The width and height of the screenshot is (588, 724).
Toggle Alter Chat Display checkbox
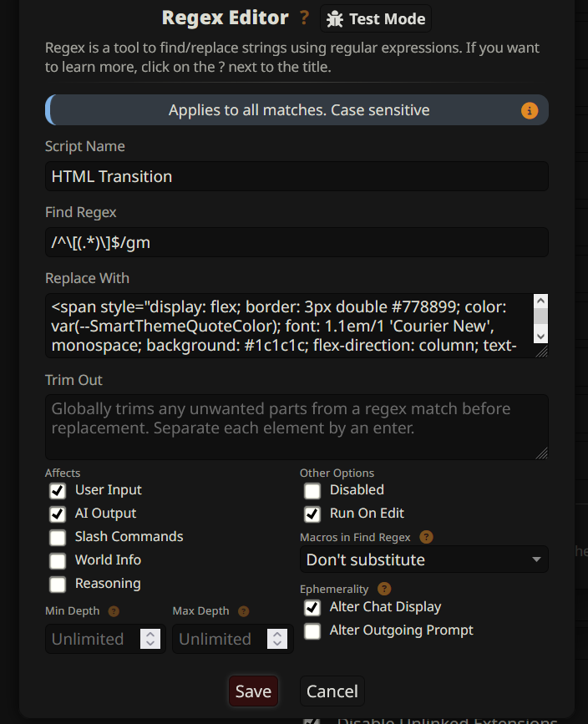point(312,607)
